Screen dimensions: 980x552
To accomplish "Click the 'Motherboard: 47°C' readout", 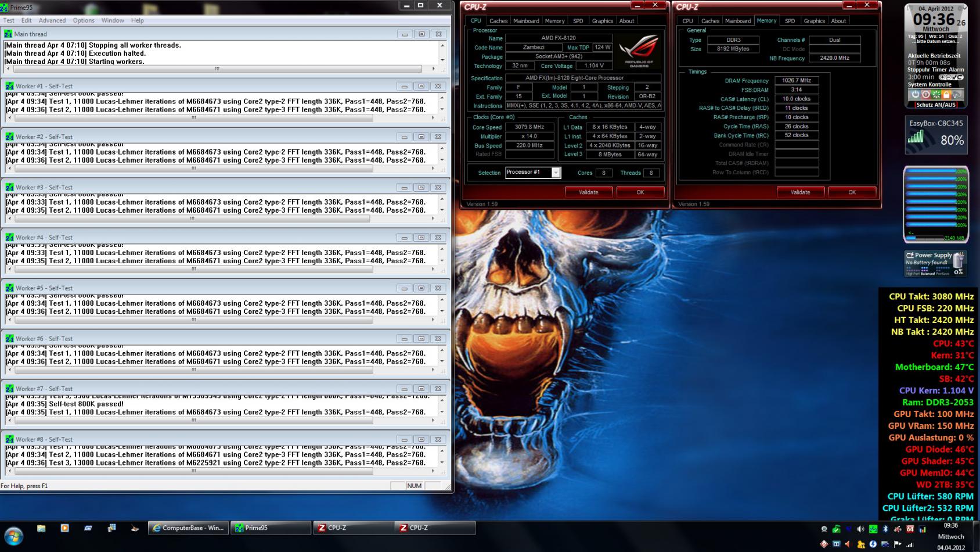I will 935,367.
